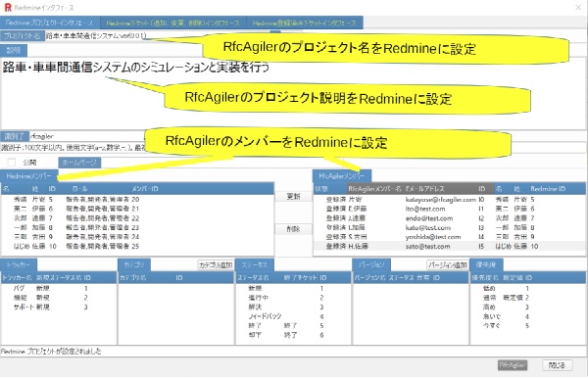Click the バージョン追加 button
Screen dimensions: 588x379
(448, 265)
